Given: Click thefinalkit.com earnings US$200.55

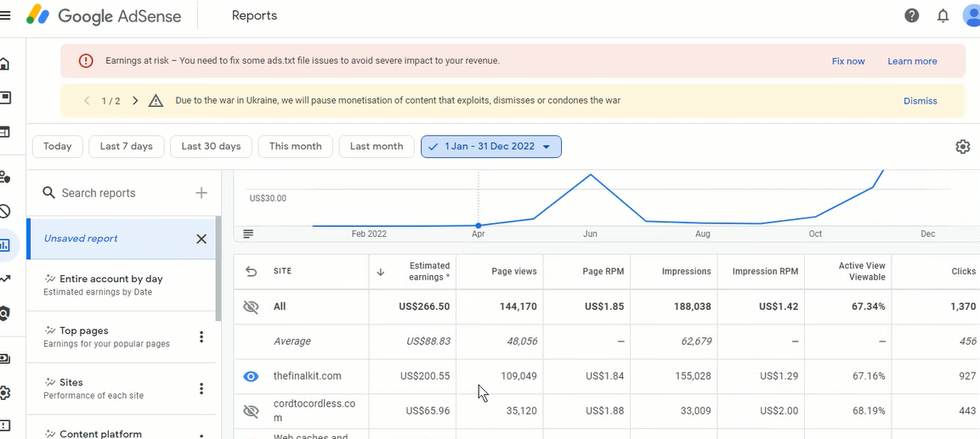Looking at the screenshot, I should click(x=425, y=376).
